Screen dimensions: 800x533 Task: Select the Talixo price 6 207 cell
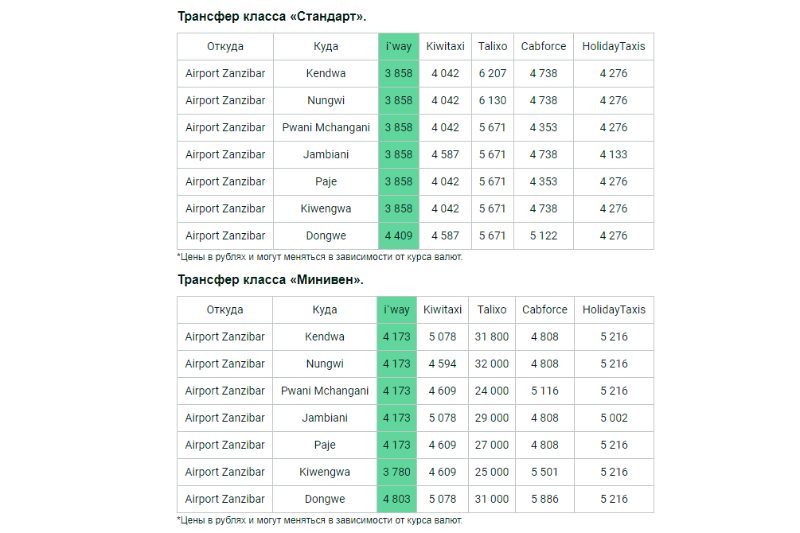(x=492, y=73)
